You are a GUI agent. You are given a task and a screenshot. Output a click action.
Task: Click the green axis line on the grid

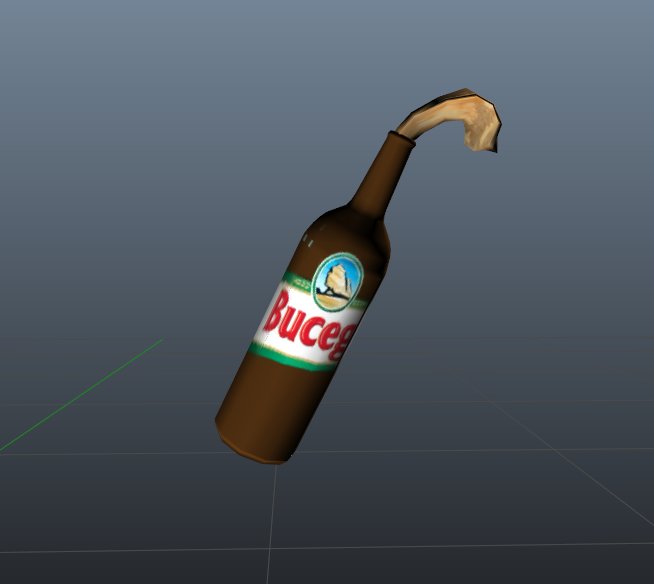click(x=80, y=395)
